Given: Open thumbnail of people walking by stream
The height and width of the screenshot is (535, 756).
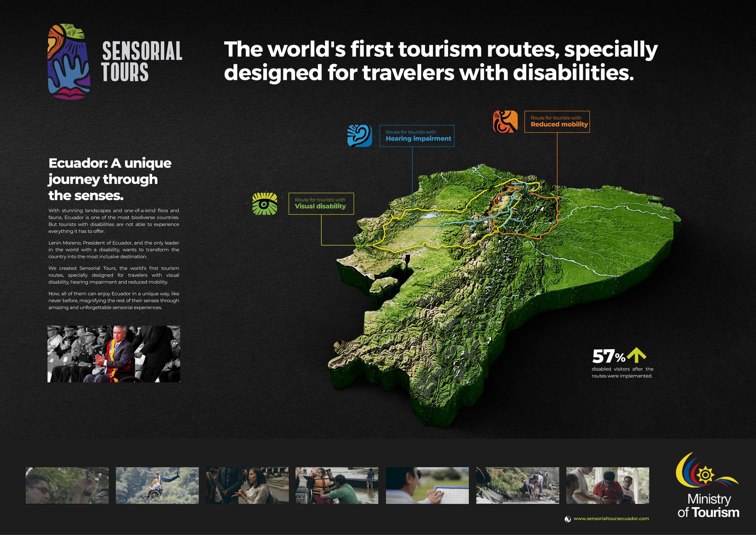Looking at the screenshot, I should tap(518, 486).
